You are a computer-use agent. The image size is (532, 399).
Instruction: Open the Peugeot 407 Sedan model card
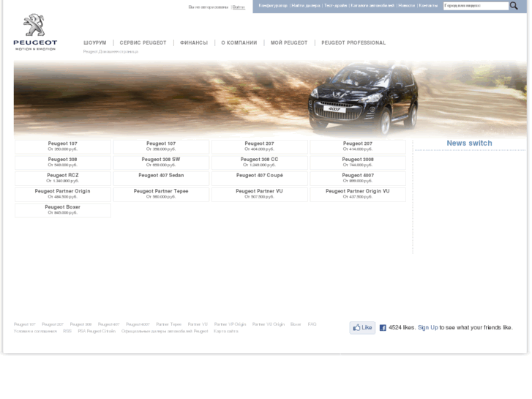161,179
